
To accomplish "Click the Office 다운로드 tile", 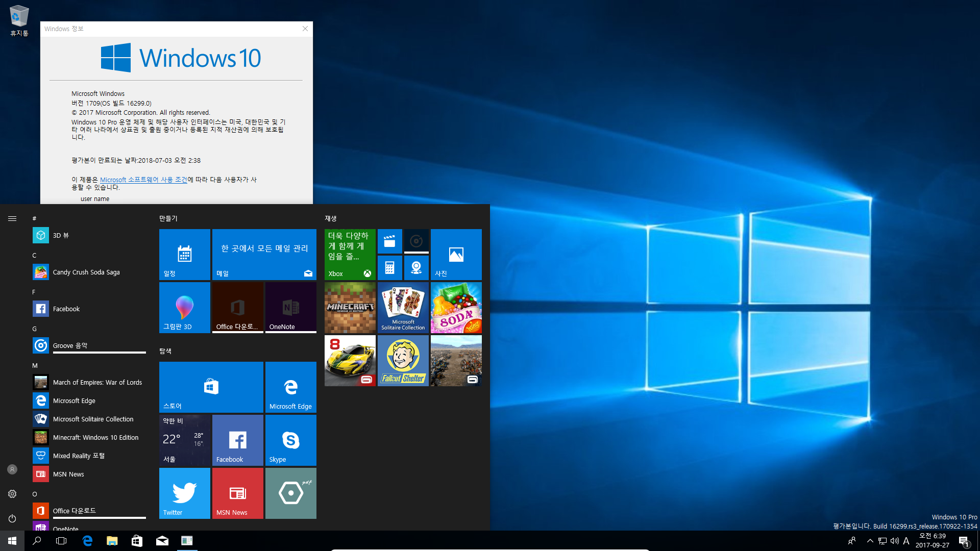I will point(238,308).
